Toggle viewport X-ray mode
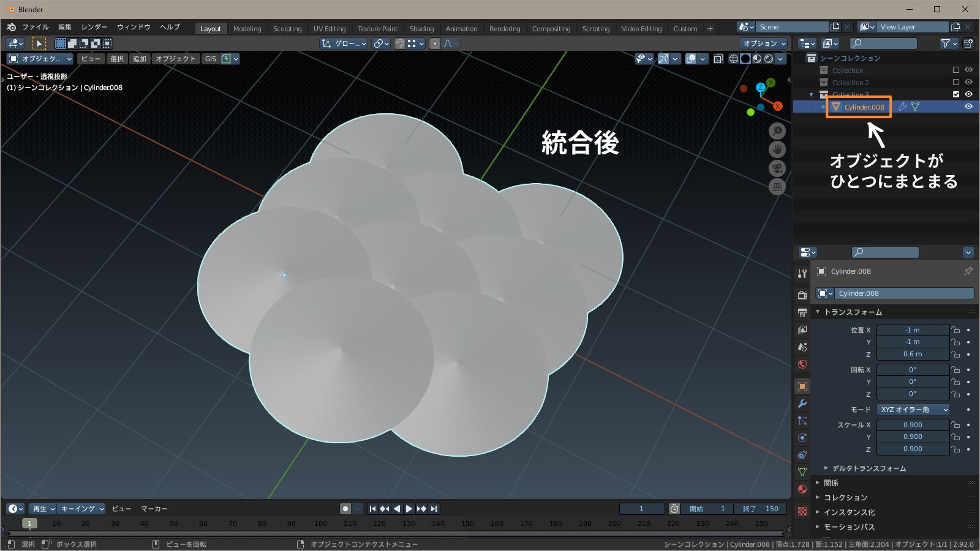Screen dimensions: 980x551 (718, 59)
